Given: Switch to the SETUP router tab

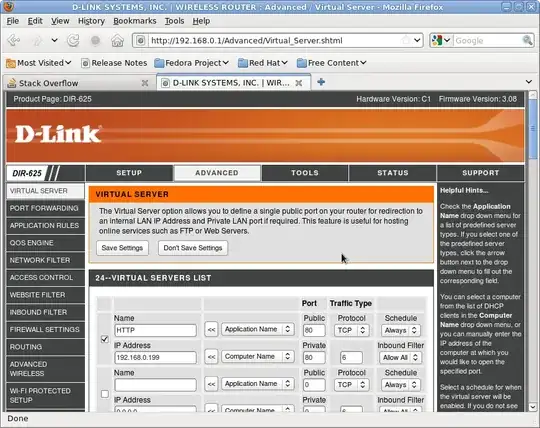Looking at the screenshot, I should (x=129, y=173).
